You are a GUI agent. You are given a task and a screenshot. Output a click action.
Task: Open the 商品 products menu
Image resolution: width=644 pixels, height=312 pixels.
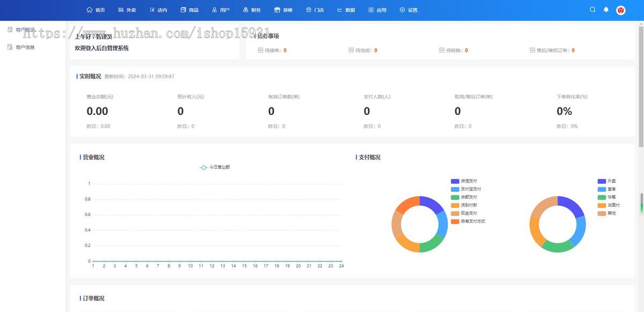pos(189,10)
